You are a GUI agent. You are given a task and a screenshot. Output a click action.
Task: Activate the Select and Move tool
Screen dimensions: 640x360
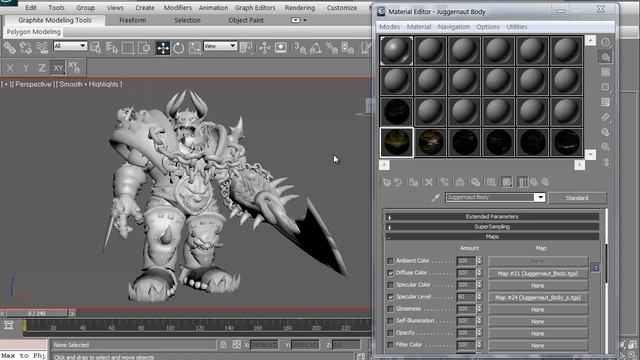point(162,48)
